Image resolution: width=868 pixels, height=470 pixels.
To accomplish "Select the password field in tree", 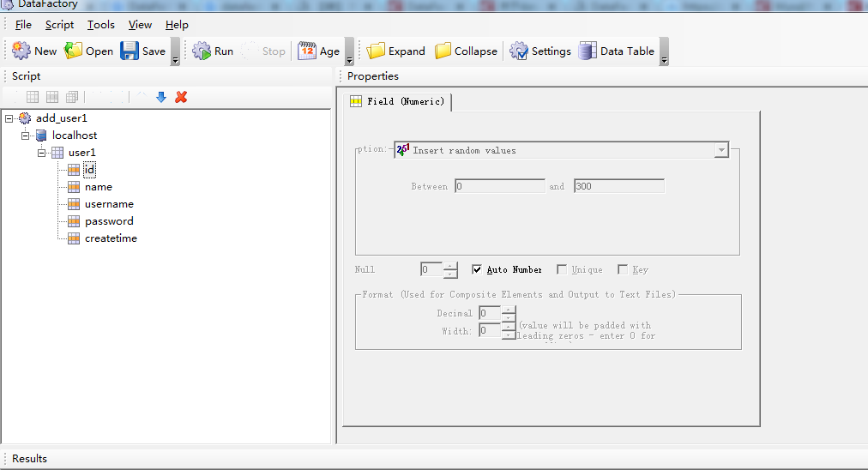I will click(x=109, y=221).
